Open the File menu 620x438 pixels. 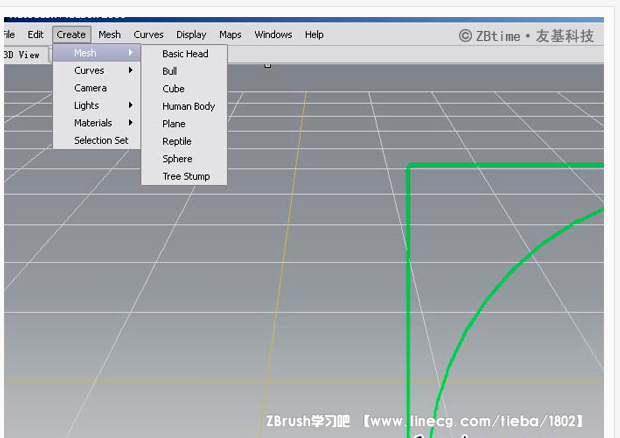tap(9, 35)
